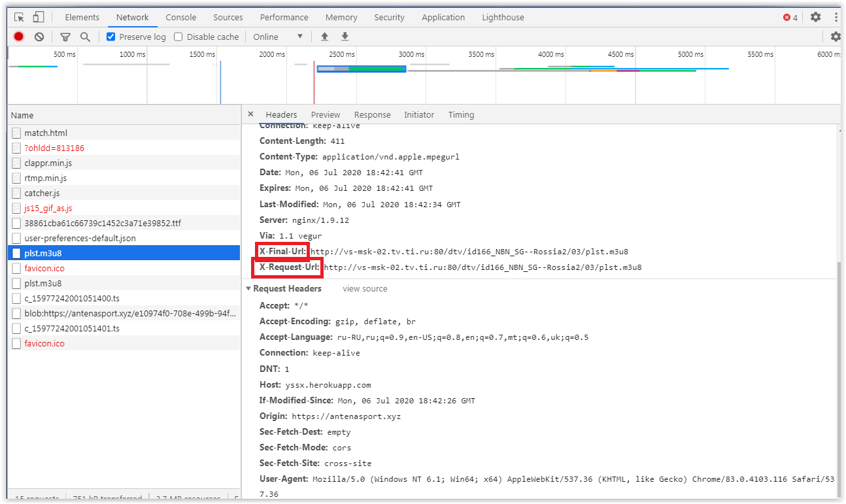
Task: Click the import HAR upload arrow icon
Action: click(x=324, y=37)
